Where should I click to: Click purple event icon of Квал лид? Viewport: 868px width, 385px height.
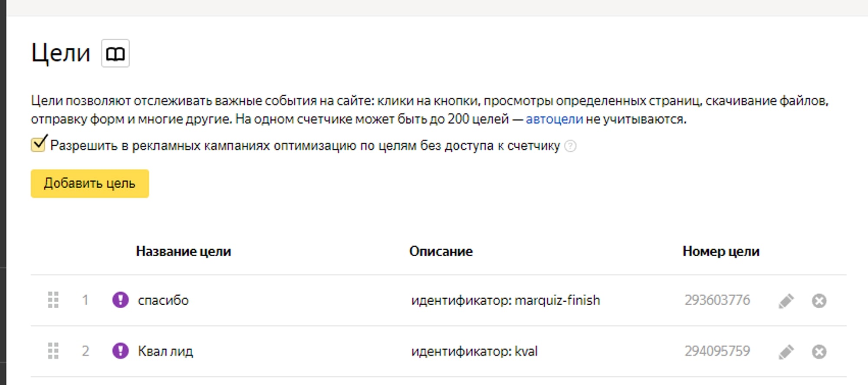point(120,350)
